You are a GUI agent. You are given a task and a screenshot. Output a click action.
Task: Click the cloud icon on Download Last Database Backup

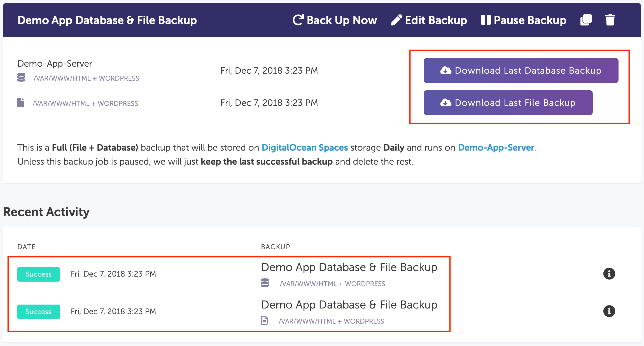point(446,71)
